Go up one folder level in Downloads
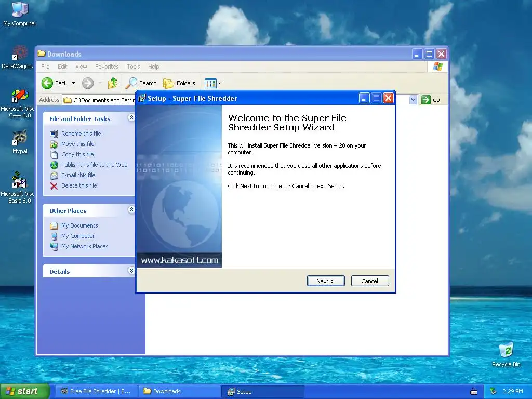This screenshot has width=532, height=399. pos(113,83)
